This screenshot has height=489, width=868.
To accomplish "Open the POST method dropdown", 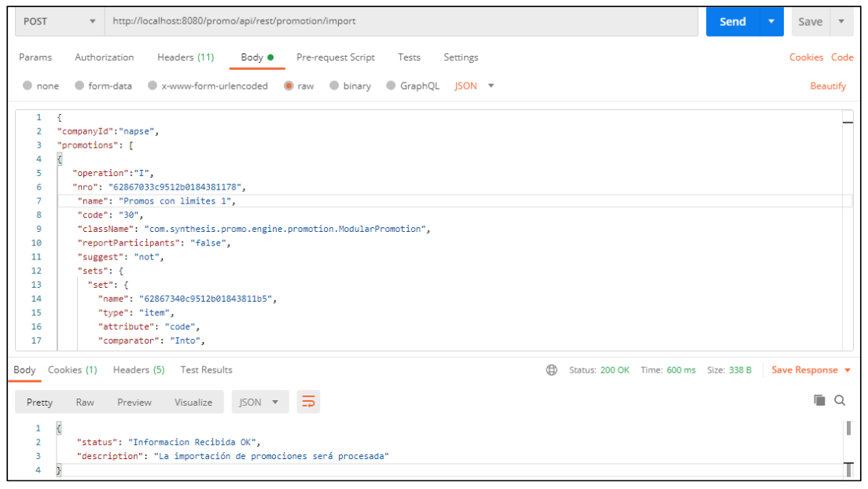I will (x=60, y=21).
